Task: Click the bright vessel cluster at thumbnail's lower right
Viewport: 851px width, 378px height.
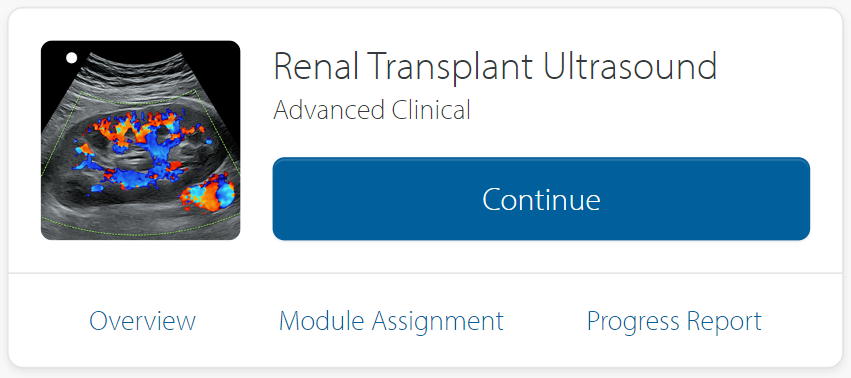Action: [x=208, y=193]
